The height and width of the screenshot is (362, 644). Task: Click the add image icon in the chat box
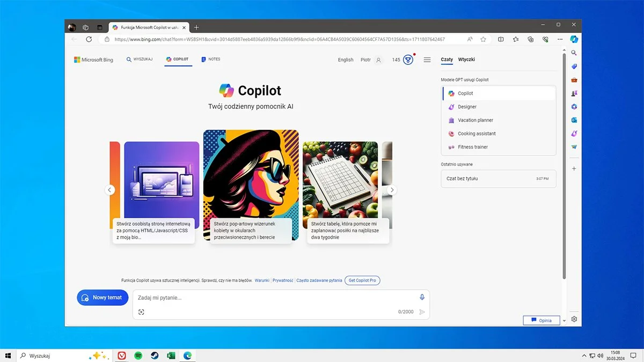click(x=141, y=312)
